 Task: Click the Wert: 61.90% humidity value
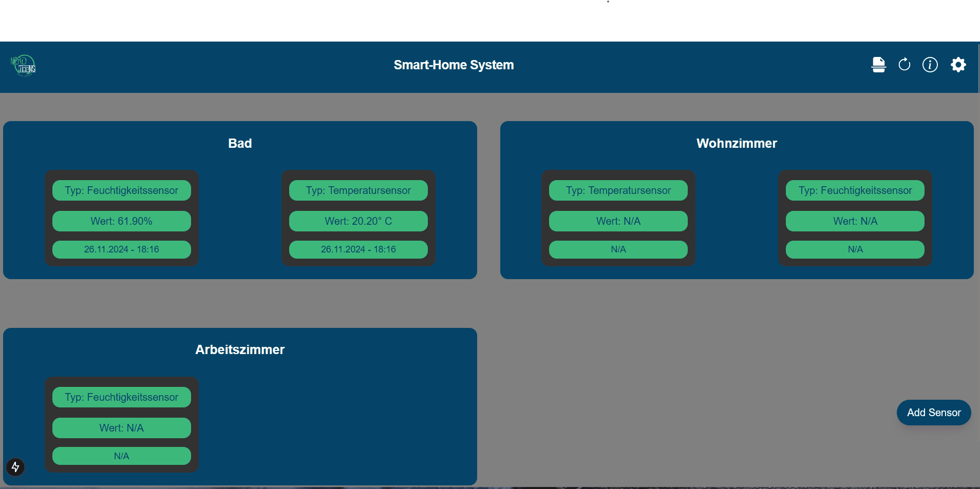[x=122, y=221]
